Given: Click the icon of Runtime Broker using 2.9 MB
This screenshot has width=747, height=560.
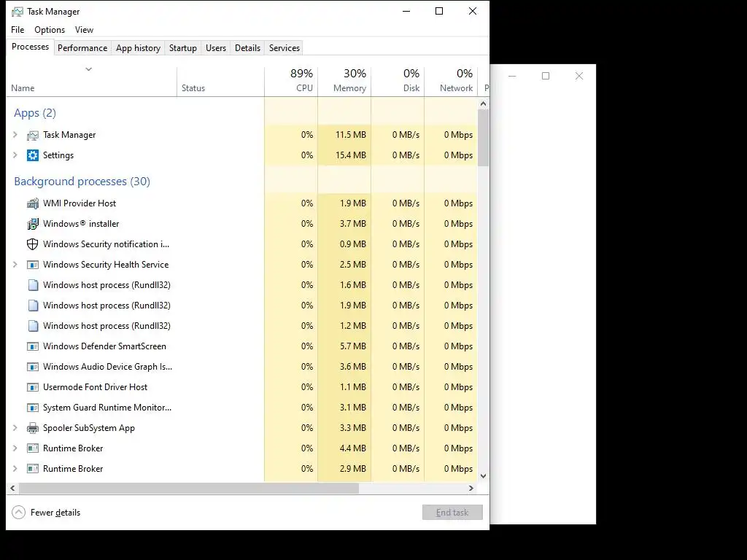Looking at the screenshot, I should (32, 469).
